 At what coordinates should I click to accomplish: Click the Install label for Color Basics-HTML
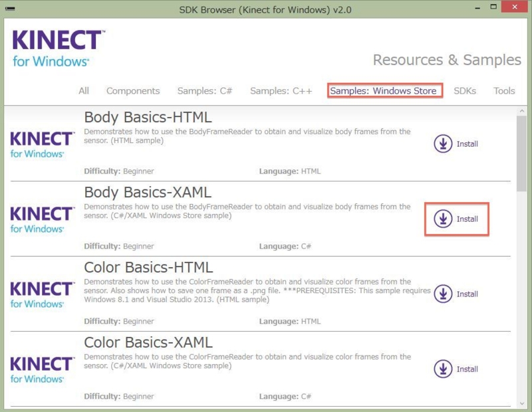pyautogui.click(x=467, y=294)
